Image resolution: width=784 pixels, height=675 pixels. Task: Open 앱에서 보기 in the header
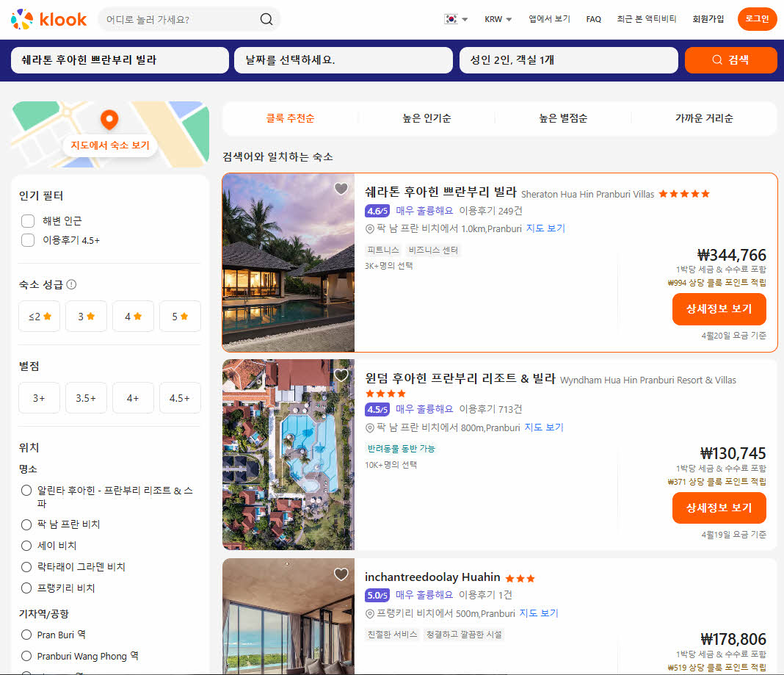pyautogui.click(x=550, y=19)
